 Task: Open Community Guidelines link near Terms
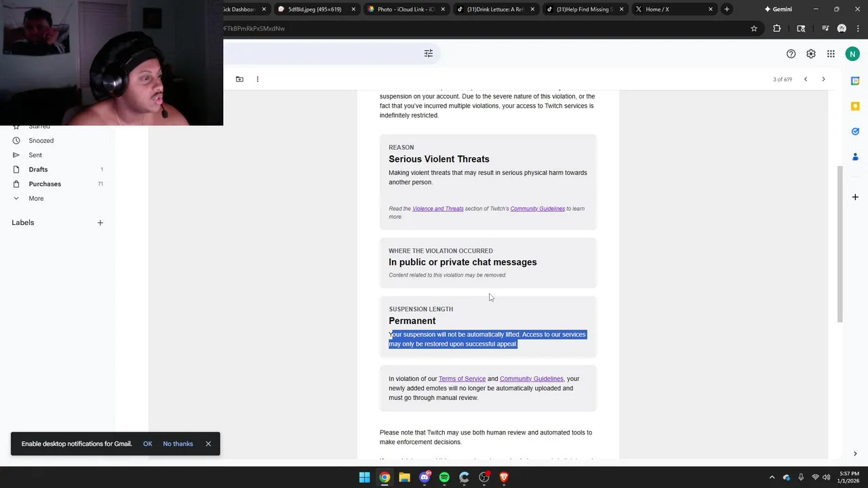click(x=532, y=379)
